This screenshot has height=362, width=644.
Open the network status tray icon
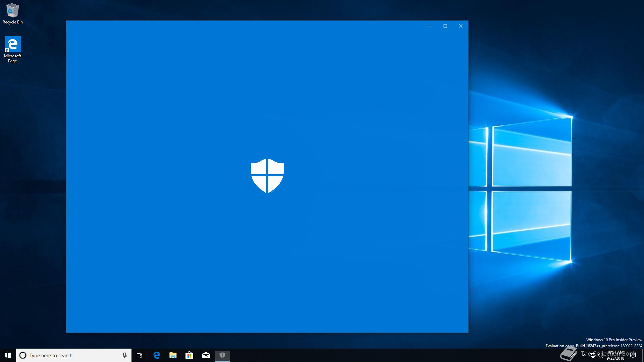pos(593,355)
